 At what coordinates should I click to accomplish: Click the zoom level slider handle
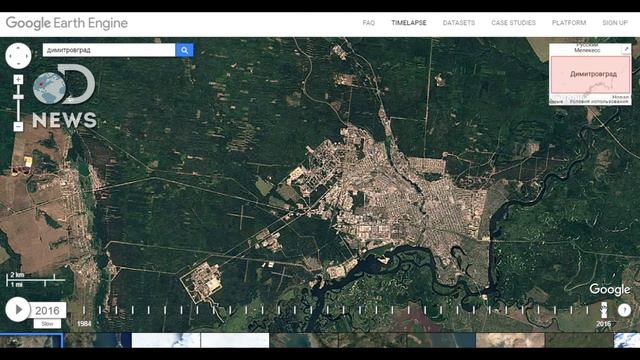[x=18, y=97]
